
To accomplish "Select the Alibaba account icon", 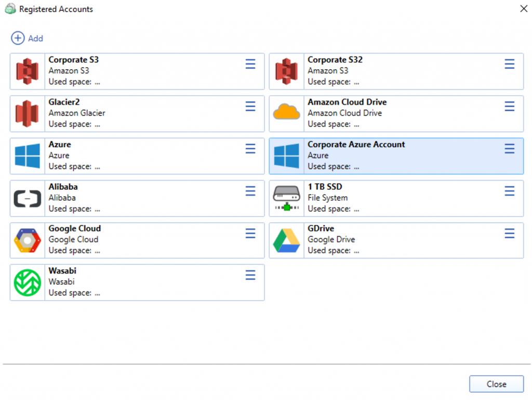I will pyautogui.click(x=27, y=198).
